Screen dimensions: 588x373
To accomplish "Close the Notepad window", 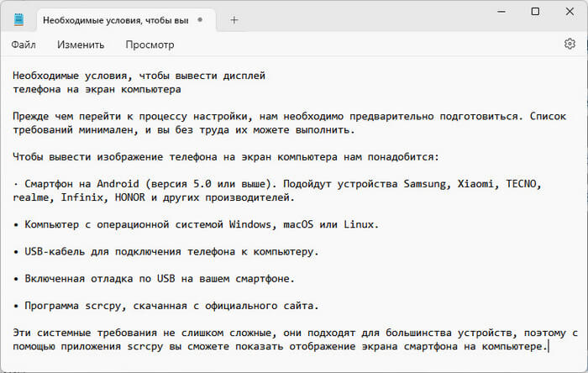I will point(571,13).
